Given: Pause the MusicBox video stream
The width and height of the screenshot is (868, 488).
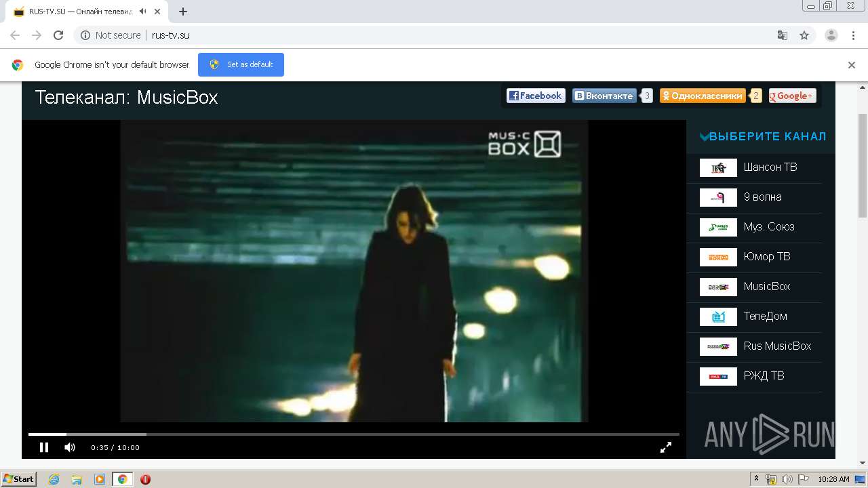Looking at the screenshot, I should [44, 447].
